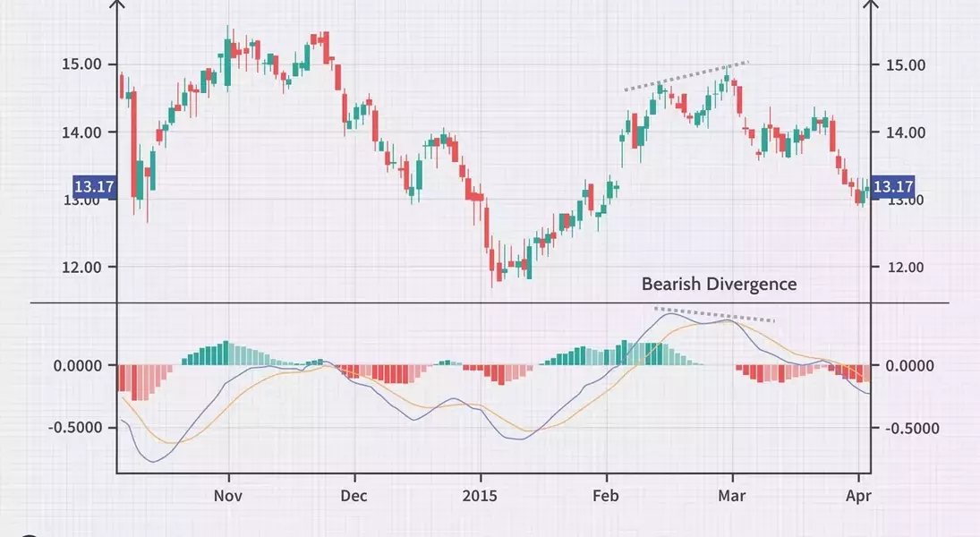Viewport: 980px width, 537px height.
Task: Select the 2015 label on the time axis
Action: pos(480,497)
